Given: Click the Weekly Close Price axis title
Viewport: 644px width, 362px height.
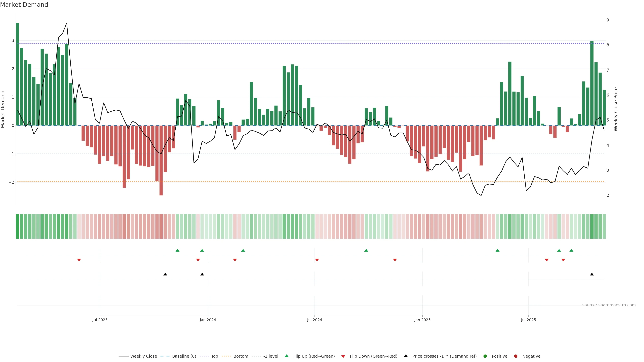Looking at the screenshot, I should point(616,109).
